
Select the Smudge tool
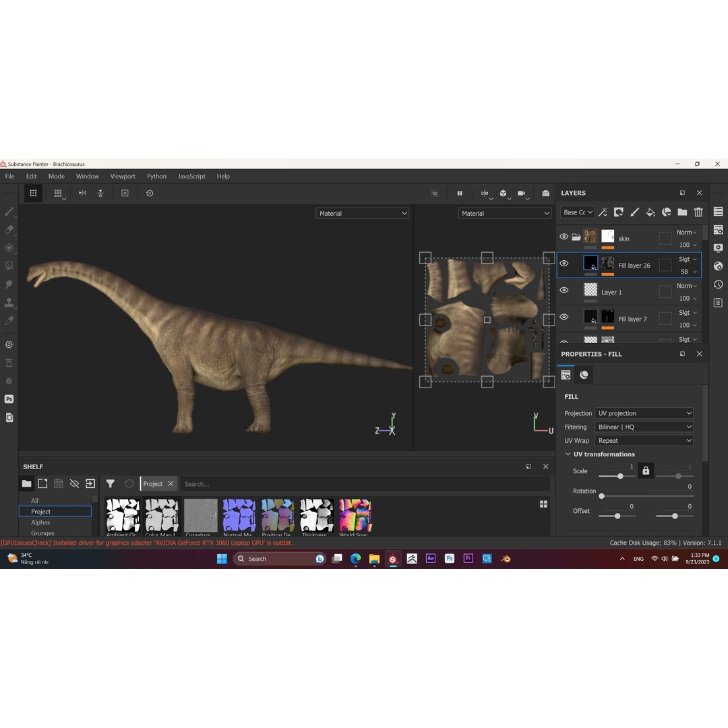9,284
